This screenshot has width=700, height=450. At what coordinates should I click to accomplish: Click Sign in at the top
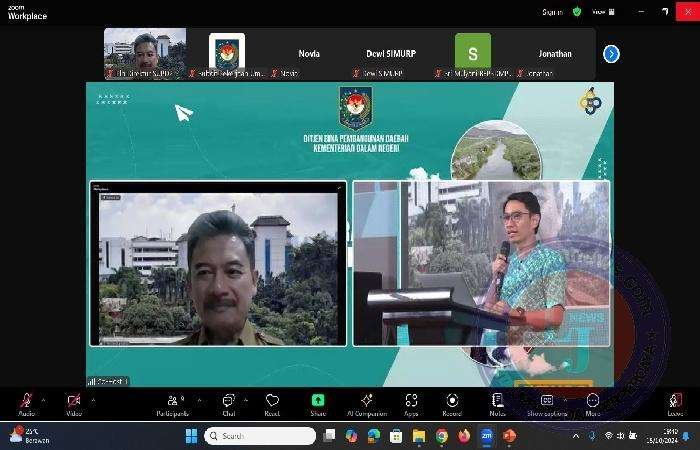551,12
